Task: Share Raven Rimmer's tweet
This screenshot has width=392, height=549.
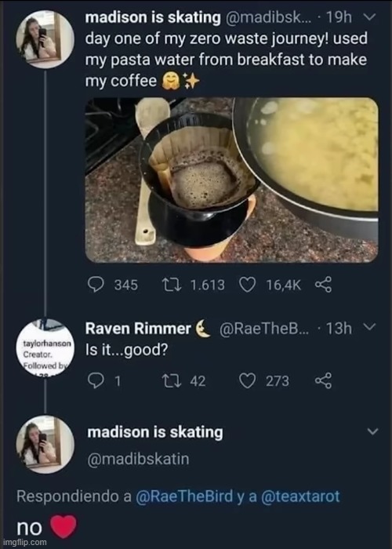Action: point(323,380)
